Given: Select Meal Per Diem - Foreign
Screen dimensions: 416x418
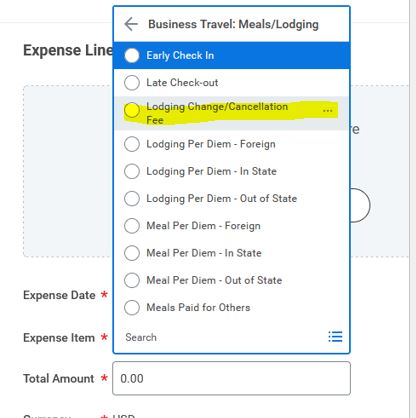Looking at the screenshot, I should pos(231,226).
